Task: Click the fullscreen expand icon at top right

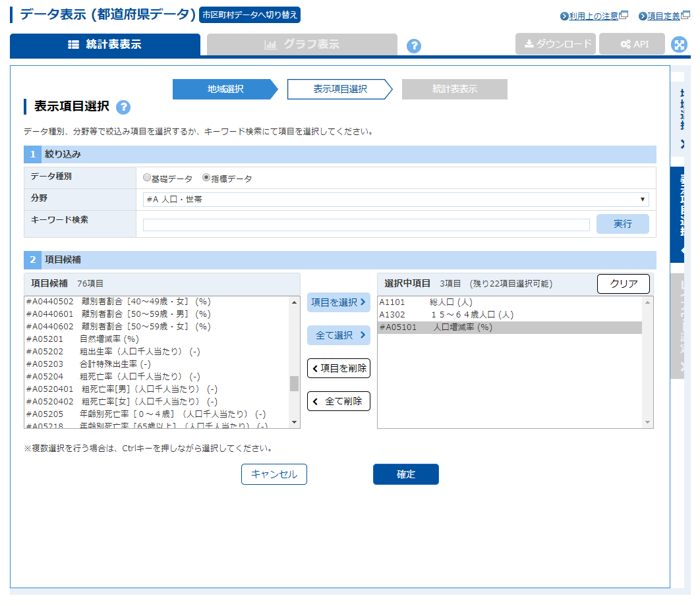Action: (679, 45)
